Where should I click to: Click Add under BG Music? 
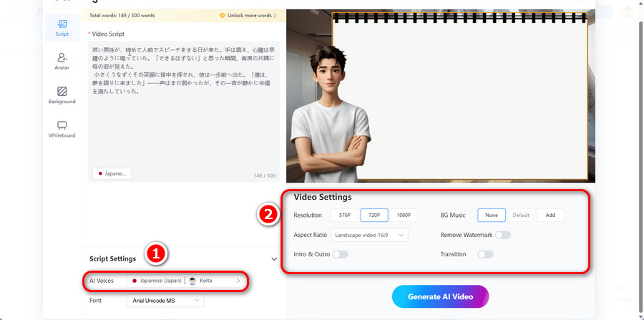[550, 215]
